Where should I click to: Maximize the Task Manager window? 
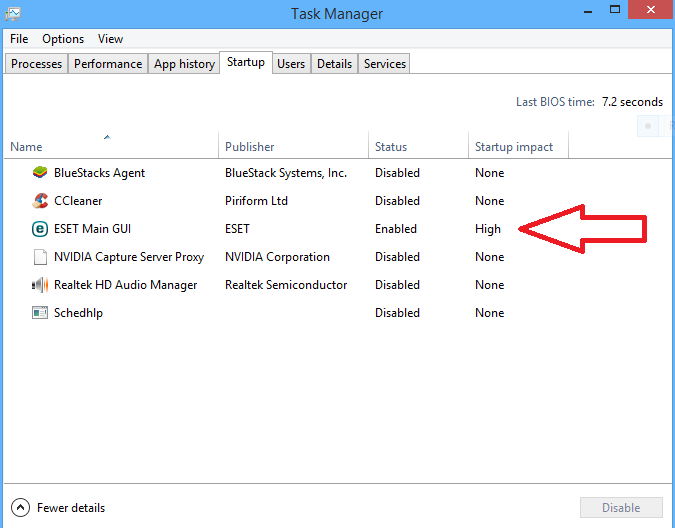coord(615,9)
